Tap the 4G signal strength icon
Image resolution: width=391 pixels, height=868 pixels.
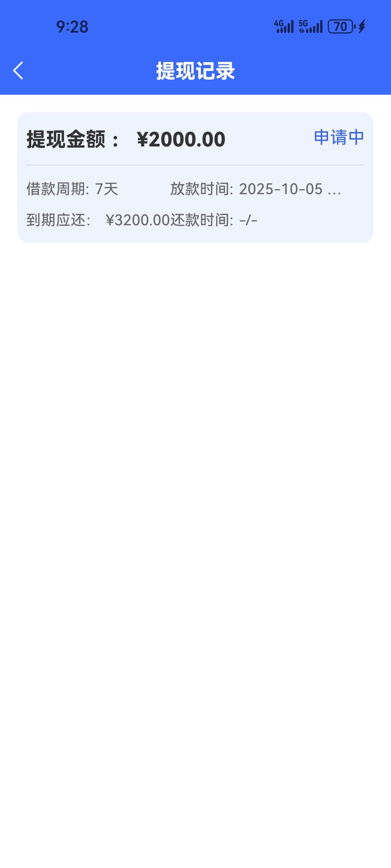[284, 26]
